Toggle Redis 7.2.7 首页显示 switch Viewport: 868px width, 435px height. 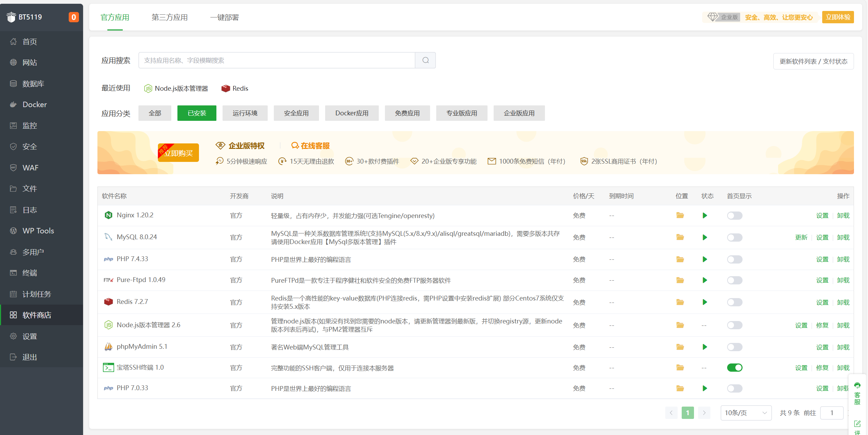734,302
